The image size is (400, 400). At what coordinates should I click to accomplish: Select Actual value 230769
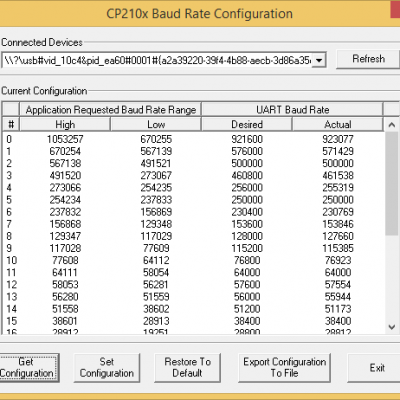[x=338, y=212]
